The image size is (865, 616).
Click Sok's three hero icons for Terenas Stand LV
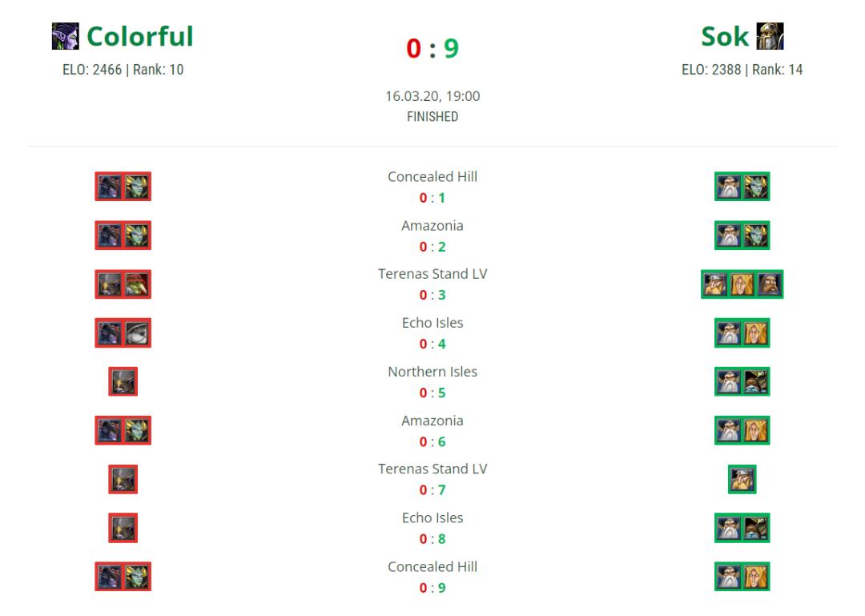point(742,284)
